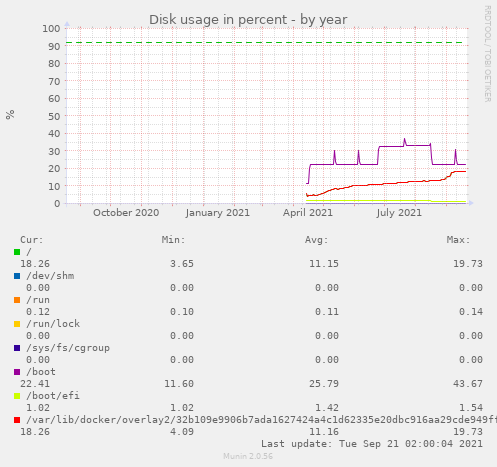Image resolution: width=497 pixels, height=467 pixels.
Task: Click the /run minimum value 0.10
Action: [x=182, y=312]
